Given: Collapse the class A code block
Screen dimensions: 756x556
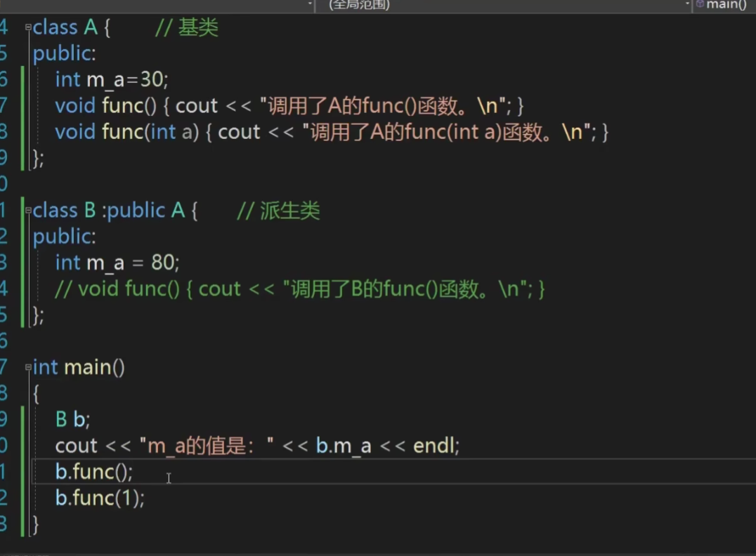Looking at the screenshot, I should click(x=28, y=28).
